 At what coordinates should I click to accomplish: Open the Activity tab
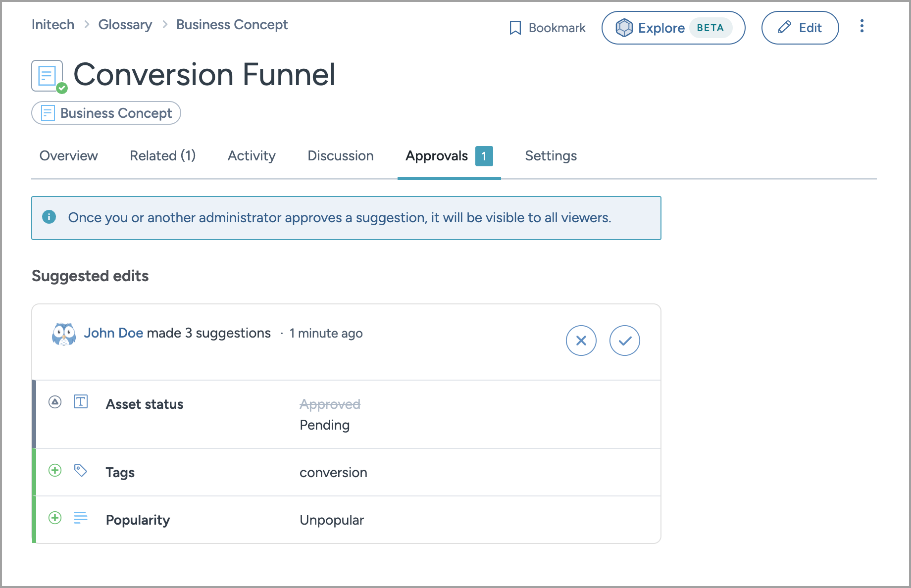[x=252, y=156]
